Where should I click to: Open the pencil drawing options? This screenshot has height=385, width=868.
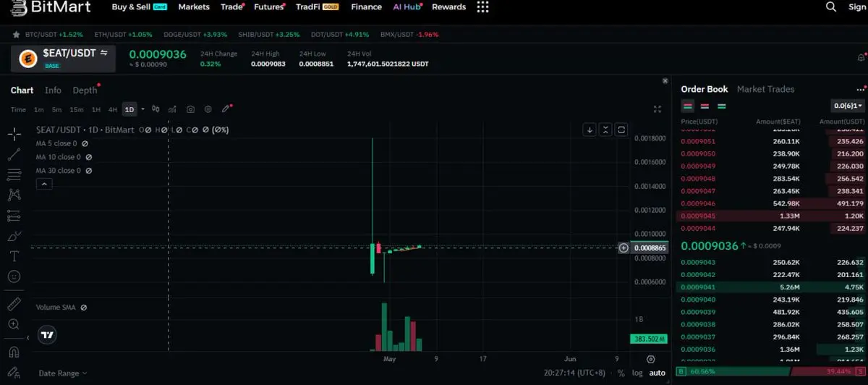coord(226,109)
